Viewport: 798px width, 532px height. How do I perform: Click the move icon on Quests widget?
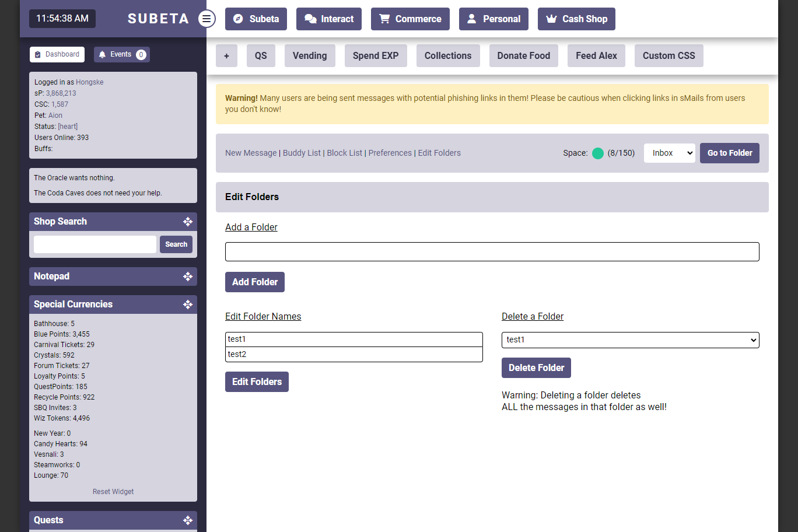[188, 520]
